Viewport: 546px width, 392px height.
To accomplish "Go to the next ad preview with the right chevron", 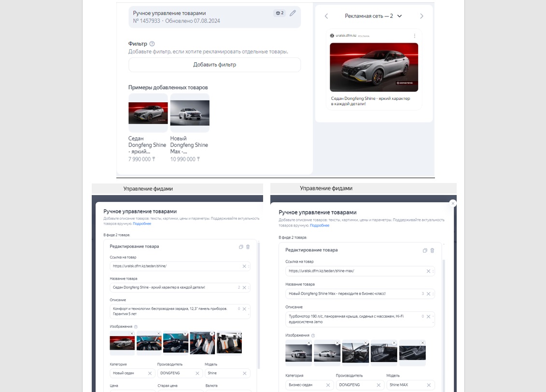I will (x=421, y=16).
